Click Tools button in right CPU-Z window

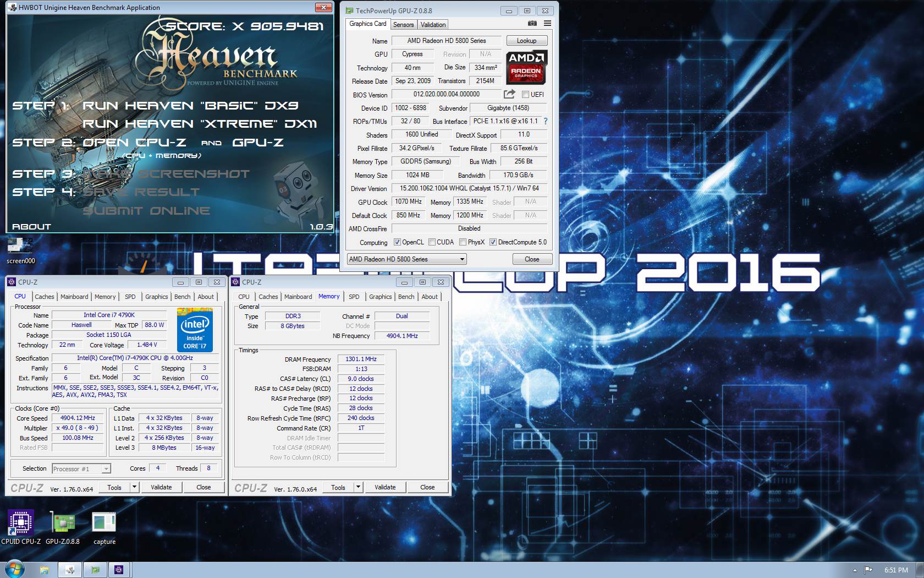(x=338, y=487)
